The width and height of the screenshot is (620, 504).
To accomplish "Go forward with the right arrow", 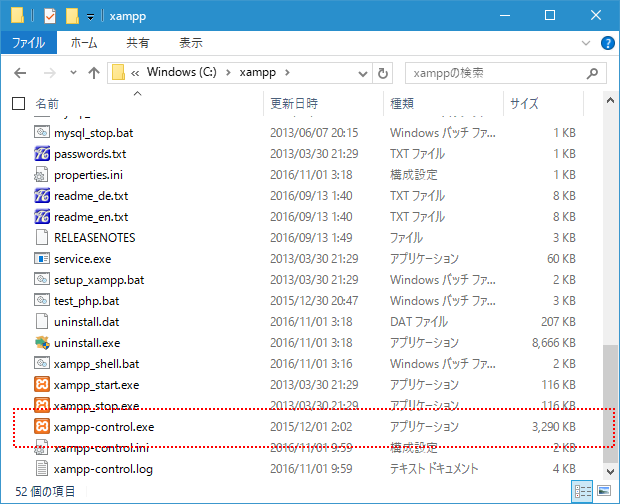I will [49, 73].
